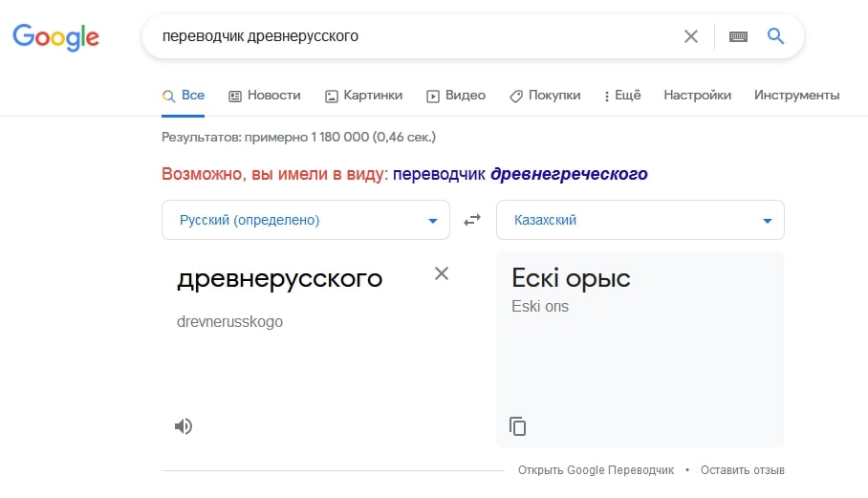Click Оставить отзыв link
This screenshot has width=868, height=498.
pos(743,469)
